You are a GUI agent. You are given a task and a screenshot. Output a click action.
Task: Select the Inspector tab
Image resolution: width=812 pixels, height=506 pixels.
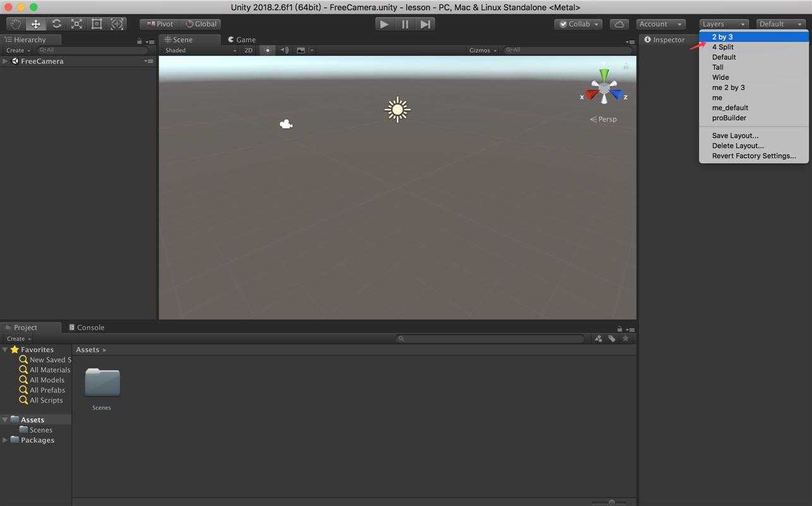coord(664,39)
